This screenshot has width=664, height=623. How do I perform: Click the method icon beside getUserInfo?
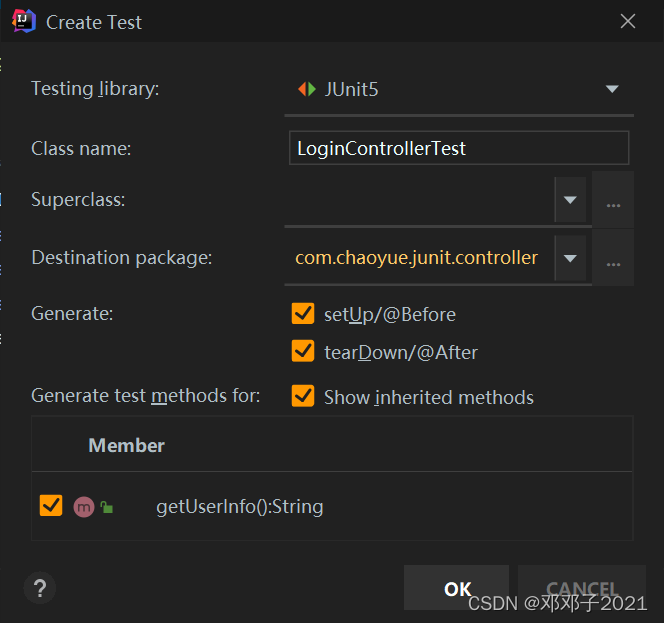point(84,507)
